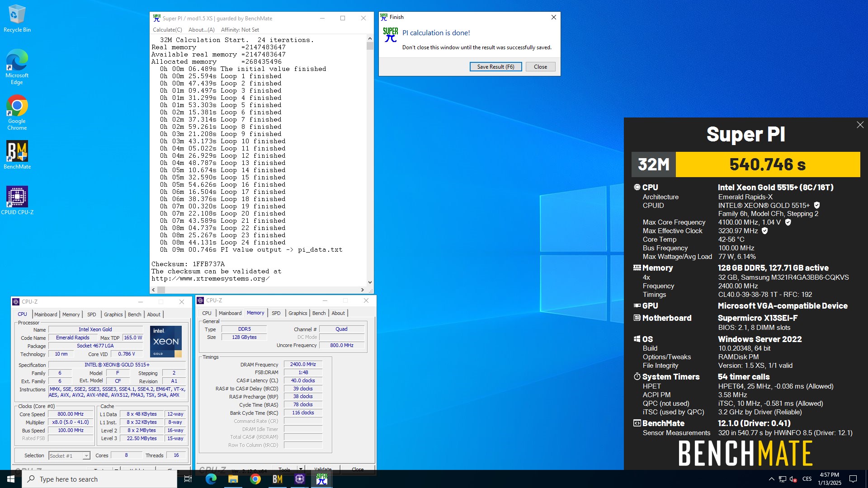Screen dimensions: 868x488
Task: Click the Checksum: 1FFB737A line
Action: 188,264
